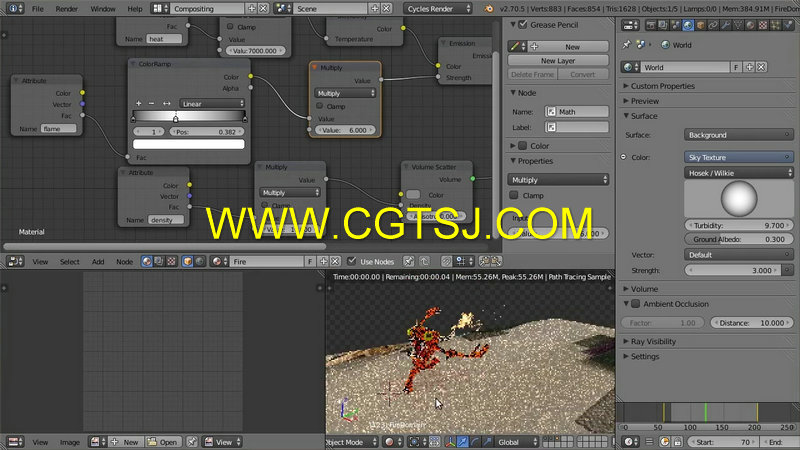The image size is (800, 450).
Task: Click the Blender logo in the info bar
Action: (489, 9)
